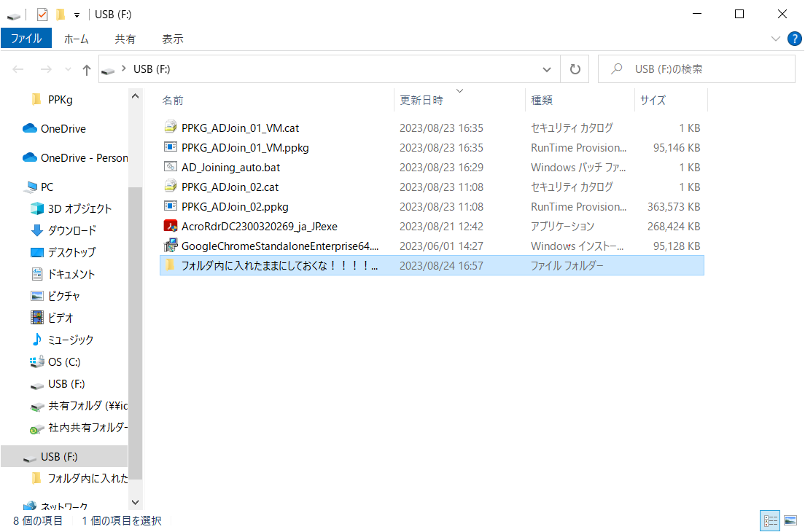Open 社内共有フォルダー network drive in navigation

coord(87,428)
